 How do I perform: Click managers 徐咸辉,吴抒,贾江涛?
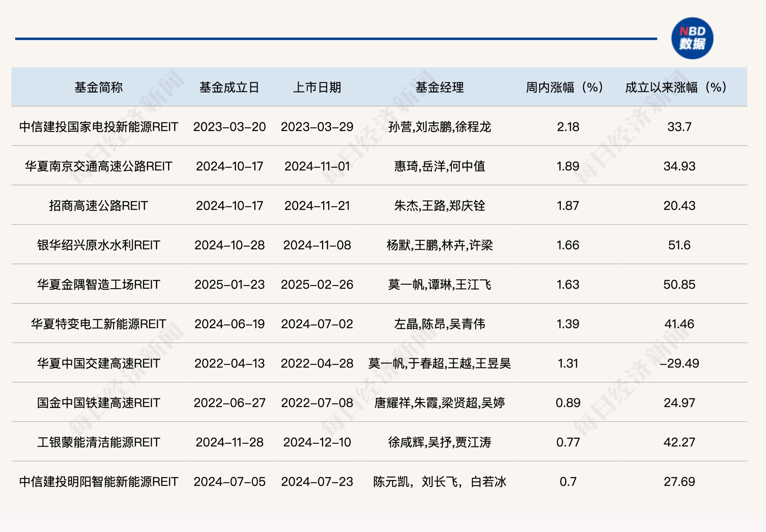point(440,442)
